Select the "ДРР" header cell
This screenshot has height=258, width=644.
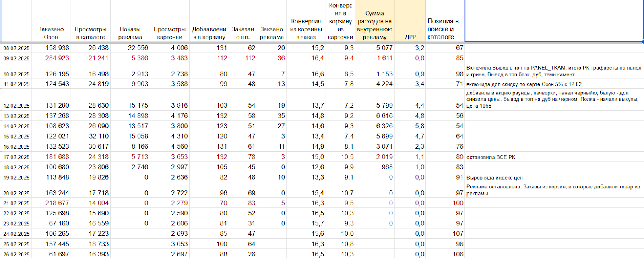410,37
